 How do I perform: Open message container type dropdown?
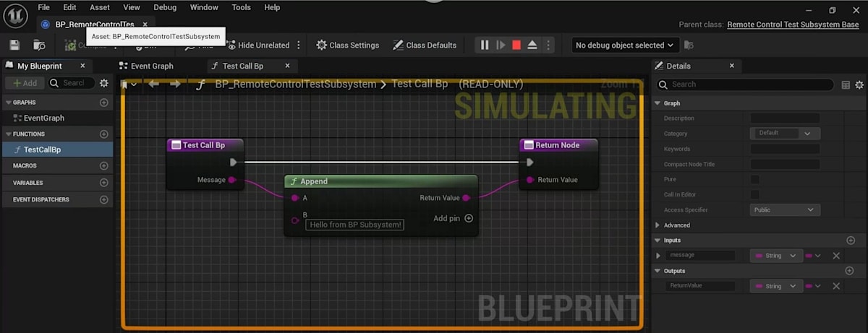point(814,256)
